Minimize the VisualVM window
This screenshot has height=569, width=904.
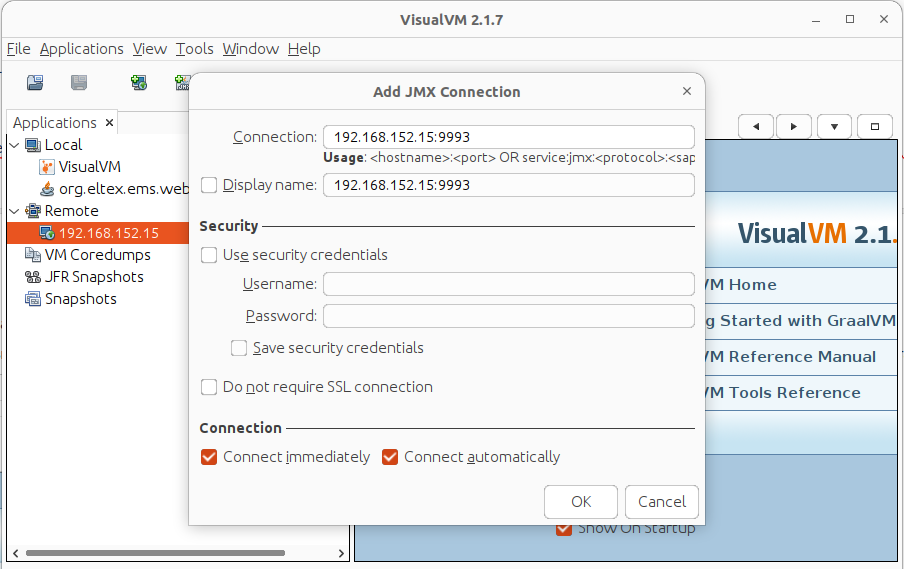[x=816, y=20]
